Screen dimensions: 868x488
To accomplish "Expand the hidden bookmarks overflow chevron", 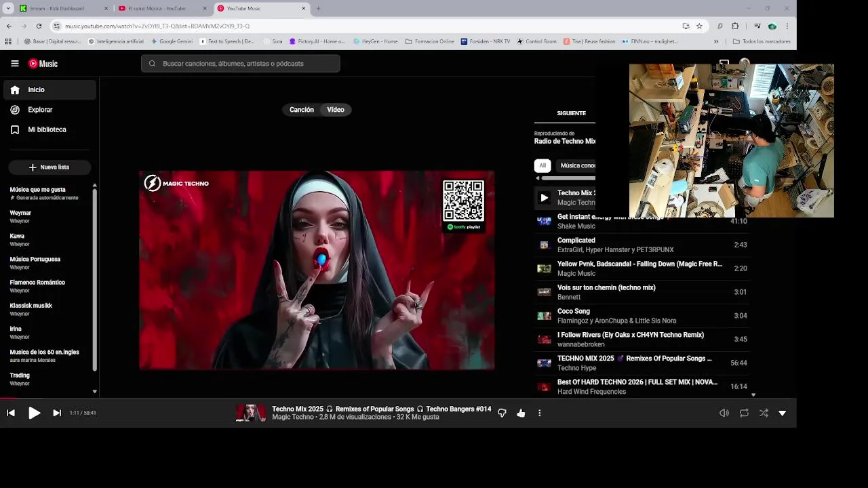I will pos(716,41).
